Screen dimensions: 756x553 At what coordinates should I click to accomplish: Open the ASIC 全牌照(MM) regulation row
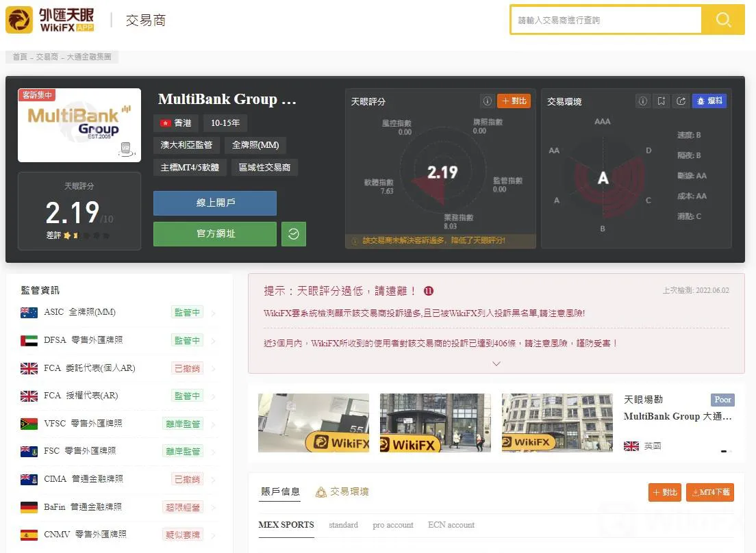pos(118,312)
